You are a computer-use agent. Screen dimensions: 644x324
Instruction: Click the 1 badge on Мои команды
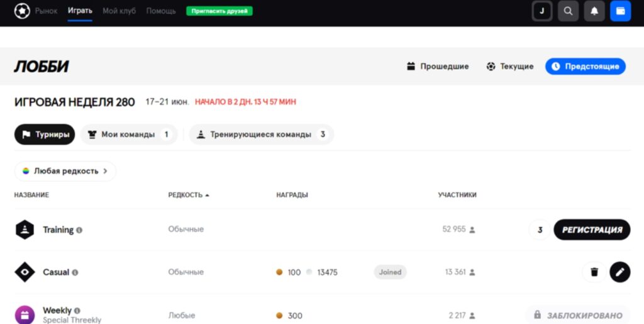166,134
